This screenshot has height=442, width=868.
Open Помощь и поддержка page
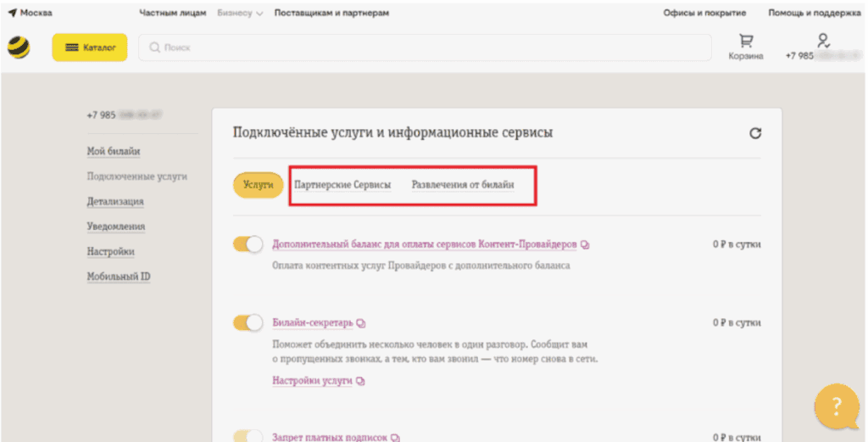pyautogui.click(x=815, y=13)
